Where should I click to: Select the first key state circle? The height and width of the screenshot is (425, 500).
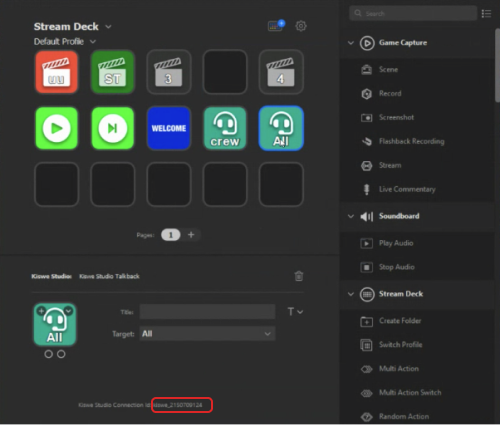point(48,354)
